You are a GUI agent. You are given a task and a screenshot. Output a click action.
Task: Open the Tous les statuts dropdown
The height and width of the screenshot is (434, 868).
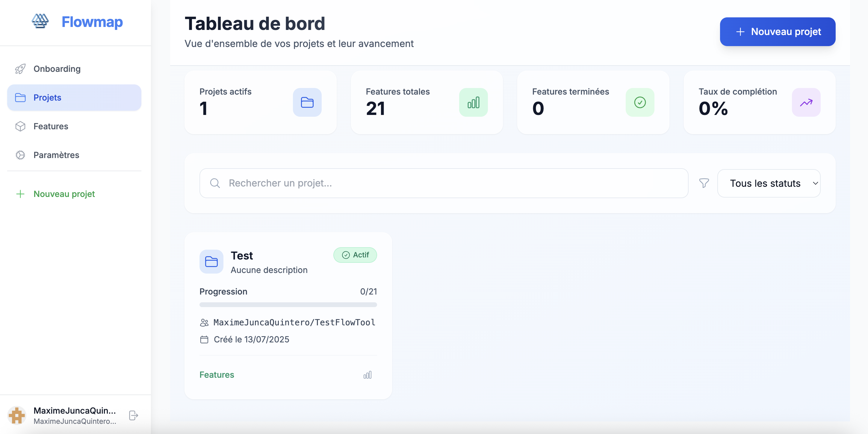tap(769, 183)
